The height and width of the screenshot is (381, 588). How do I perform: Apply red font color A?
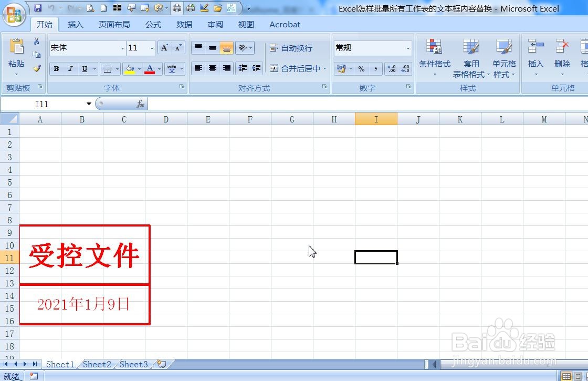point(150,69)
